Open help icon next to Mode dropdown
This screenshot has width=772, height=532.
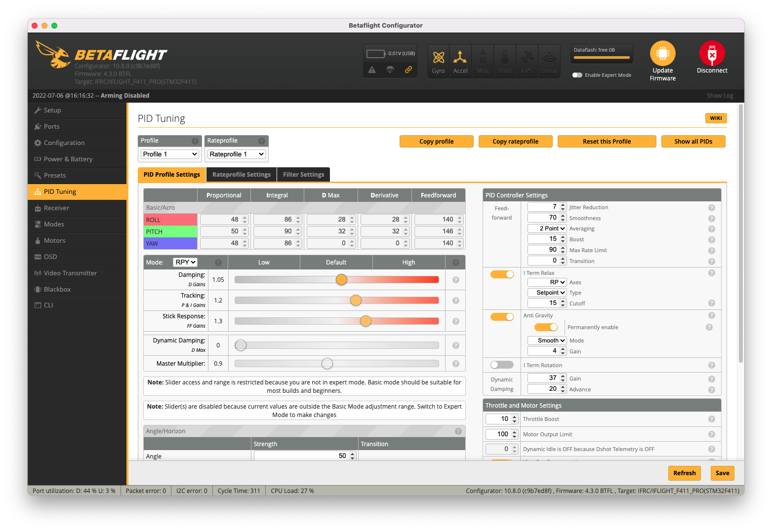coord(218,263)
